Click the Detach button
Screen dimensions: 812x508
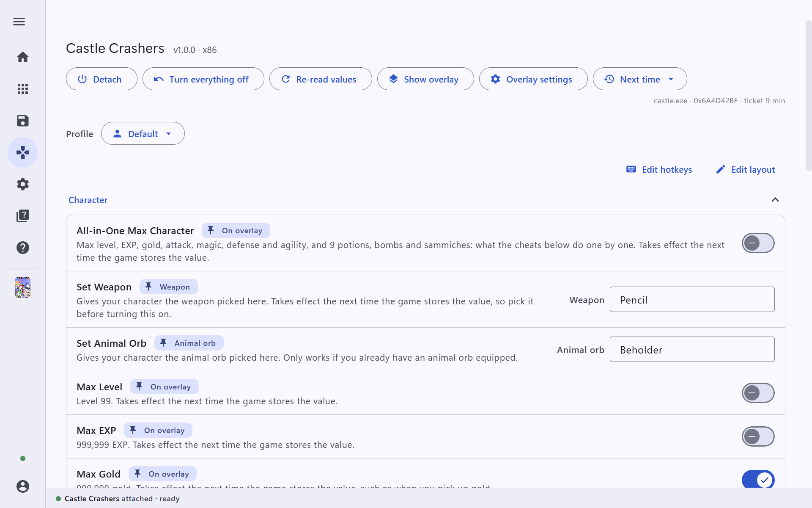pos(101,79)
